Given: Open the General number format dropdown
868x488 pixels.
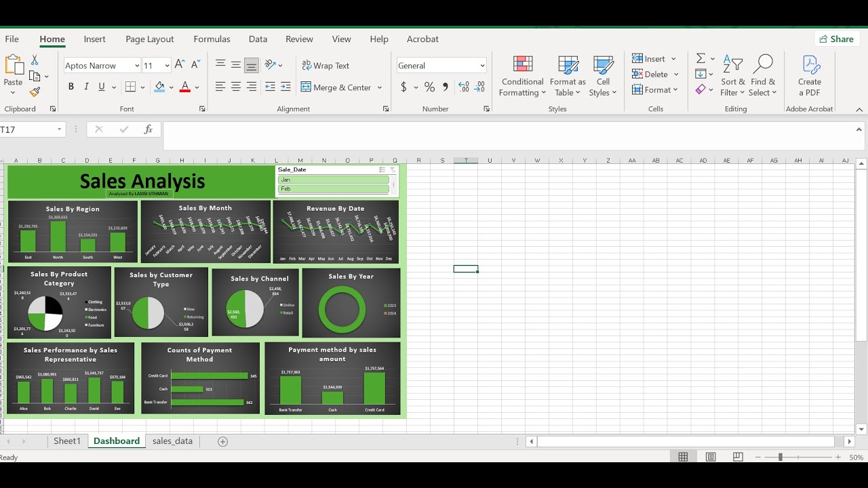Looking at the screenshot, I should pyautogui.click(x=482, y=66).
